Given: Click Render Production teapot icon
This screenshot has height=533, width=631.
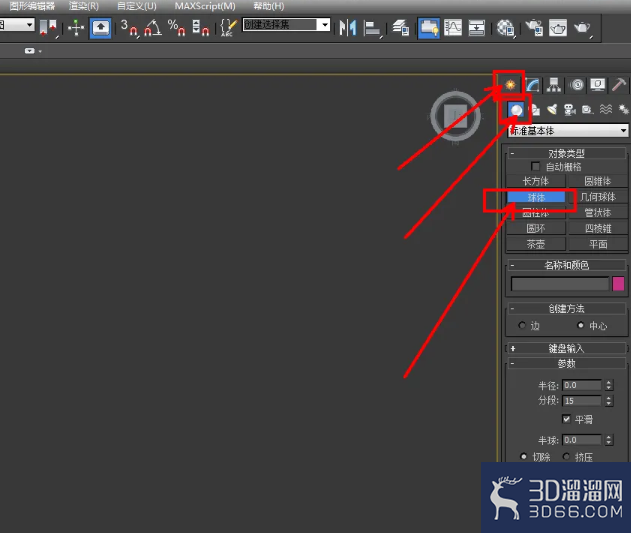Looking at the screenshot, I should [582, 28].
